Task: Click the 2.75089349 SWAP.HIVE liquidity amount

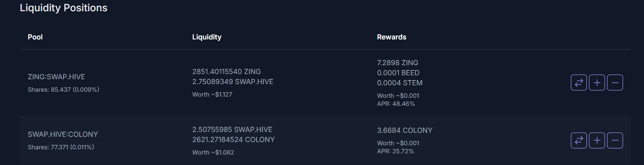Action: pyautogui.click(x=232, y=82)
